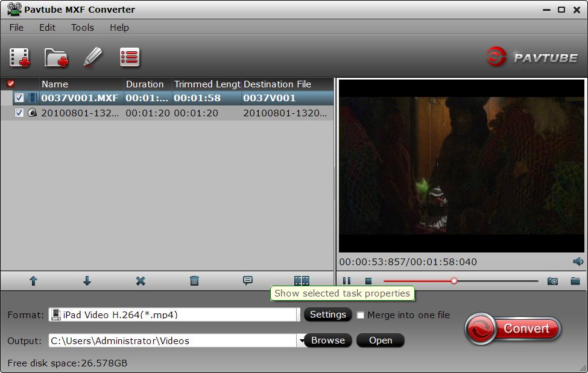
Task: Click the film icon of 0037V001.MXF
Action: coord(33,98)
